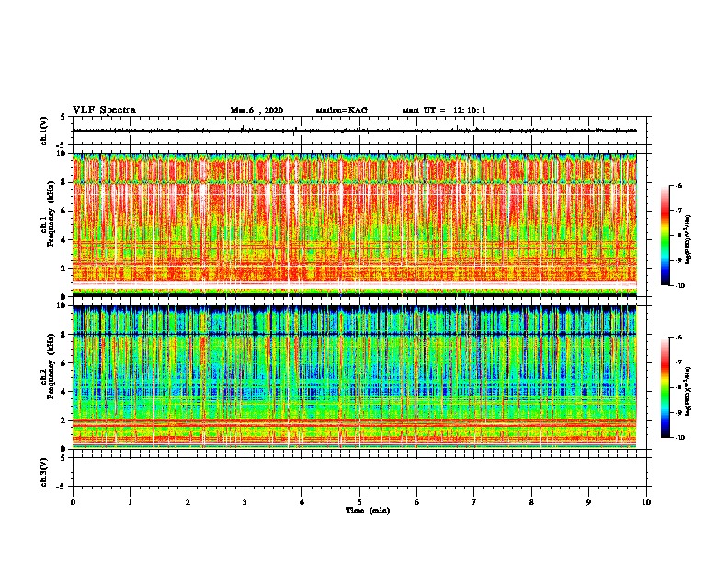Click time axis tick label "3"
This screenshot has height=563, width=728.
click(x=245, y=502)
